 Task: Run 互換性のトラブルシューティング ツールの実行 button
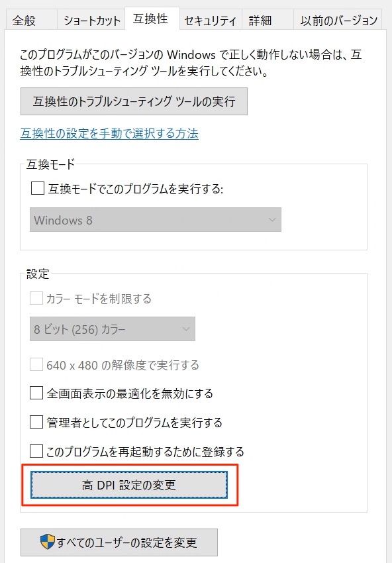134,101
